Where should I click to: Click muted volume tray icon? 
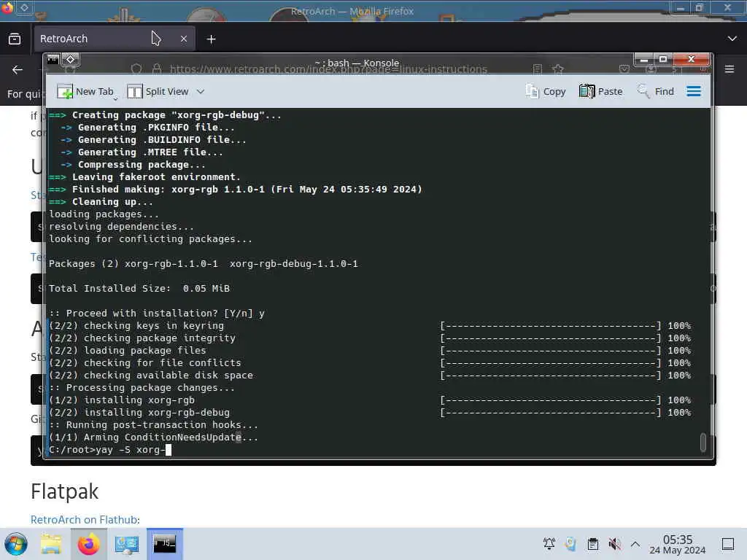coord(614,543)
